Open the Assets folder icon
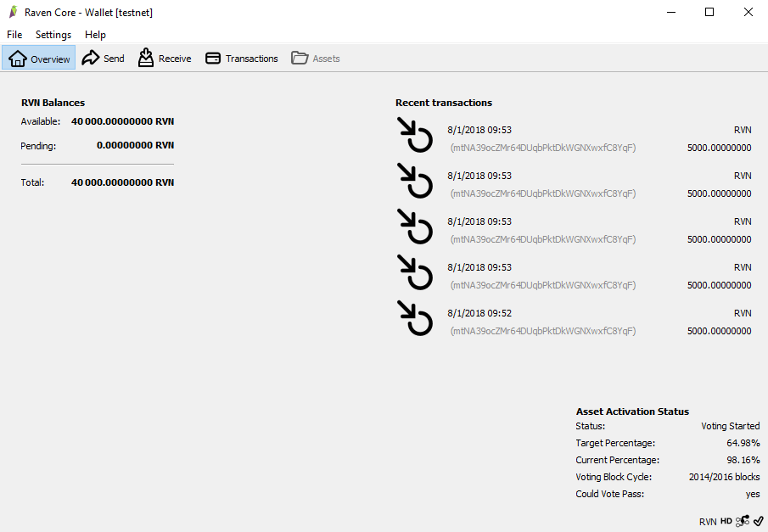The height and width of the screenshot is (532, 768). click(300, 57)
